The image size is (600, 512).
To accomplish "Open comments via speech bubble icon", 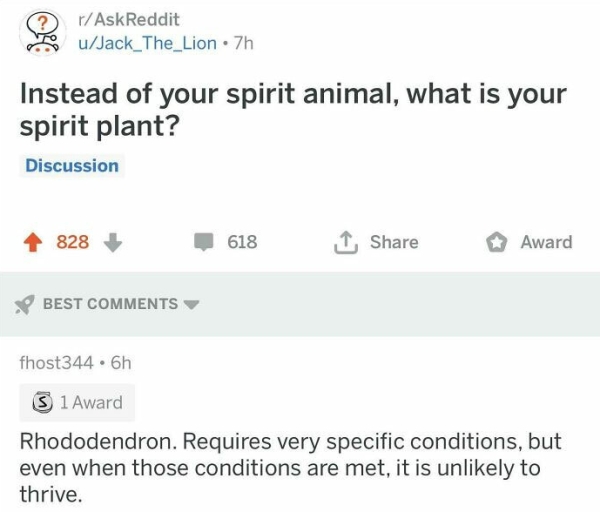I will (204, 242).
